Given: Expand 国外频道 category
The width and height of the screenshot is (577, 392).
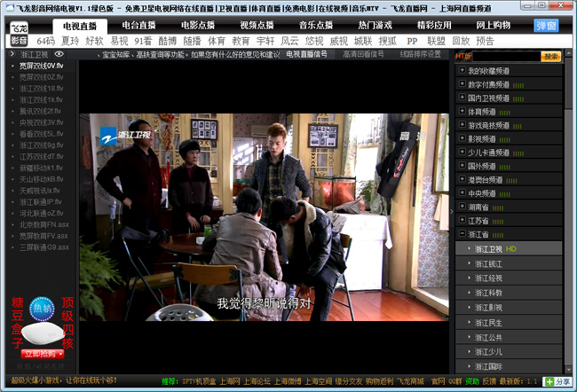Looking at the screenshot, I should 509,166.
